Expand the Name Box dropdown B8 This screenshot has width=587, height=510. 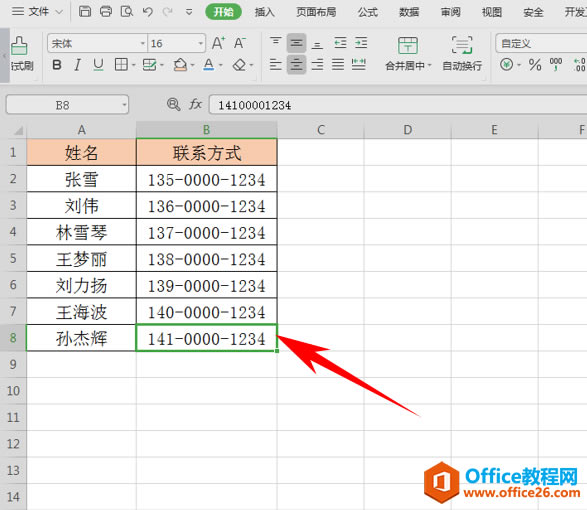click(124, 105)
